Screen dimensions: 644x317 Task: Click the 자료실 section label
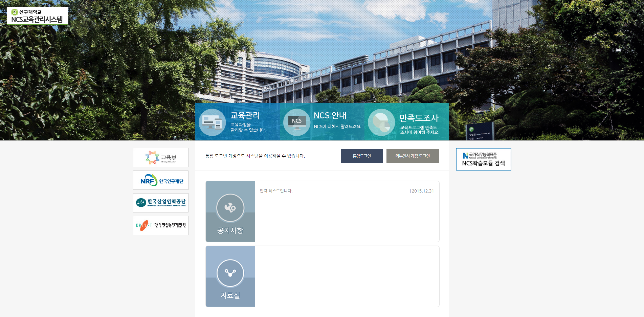point(230,296)
